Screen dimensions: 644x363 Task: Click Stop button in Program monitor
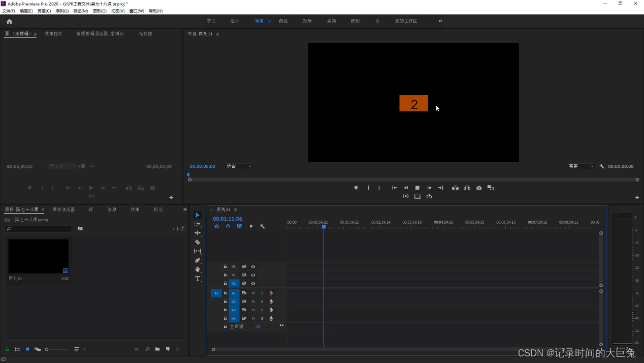click(x=417, y=188)
